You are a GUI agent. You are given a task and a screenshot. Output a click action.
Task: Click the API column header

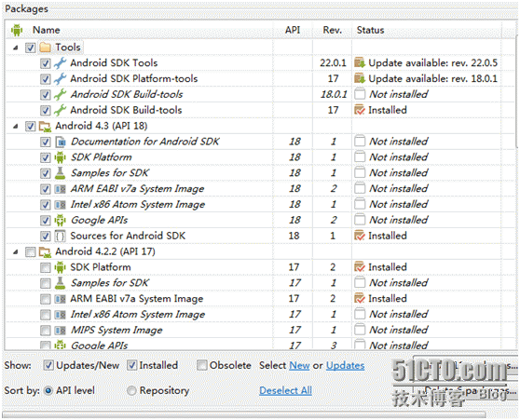coord(293,30)
